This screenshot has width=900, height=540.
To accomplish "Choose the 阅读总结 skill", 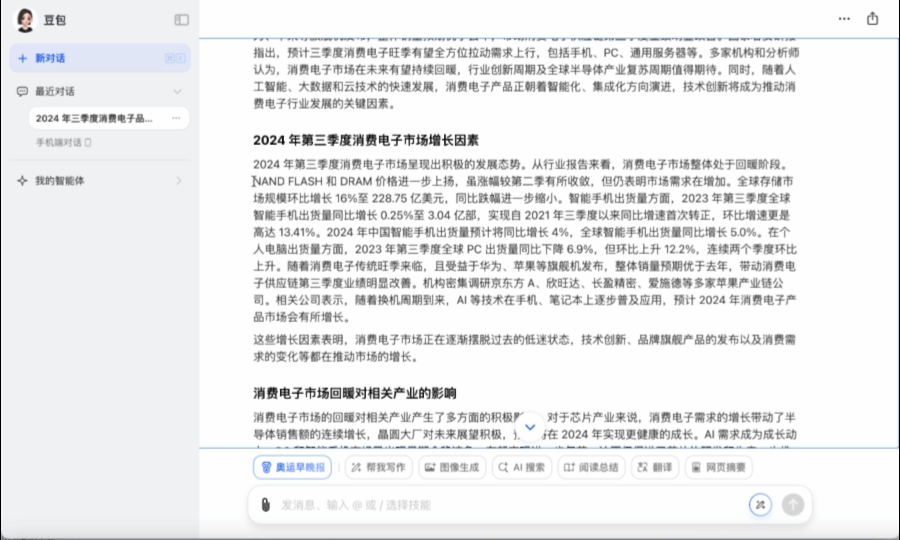I will click(592, 467).
